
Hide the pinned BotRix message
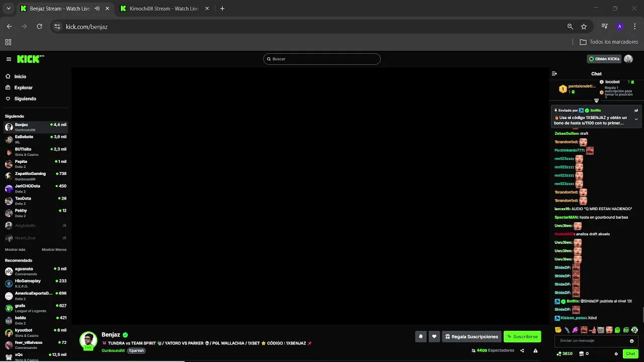(x=636, y=110)
